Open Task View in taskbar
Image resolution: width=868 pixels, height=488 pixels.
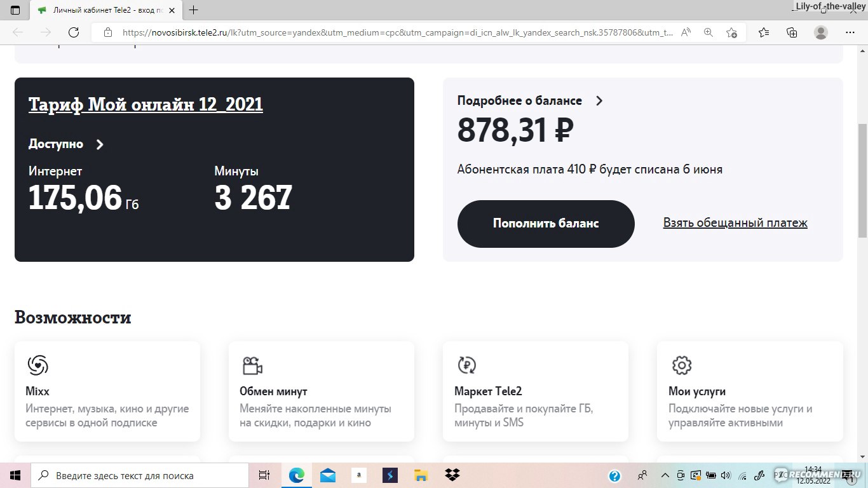[x=264, y=475]
